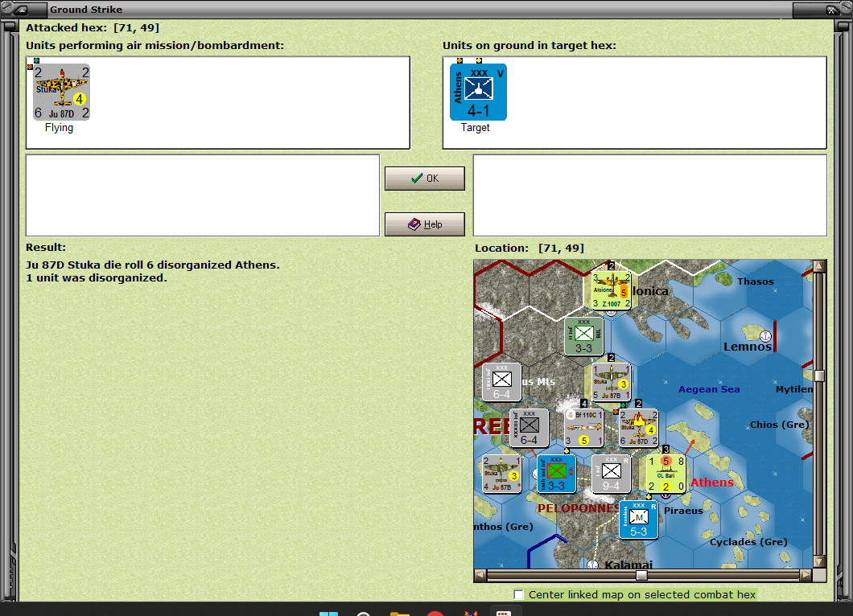Viewport: 853px width, 616px height.
Task: Click the Mytilene label at the map edge
Action: click(x=794, y=389)
